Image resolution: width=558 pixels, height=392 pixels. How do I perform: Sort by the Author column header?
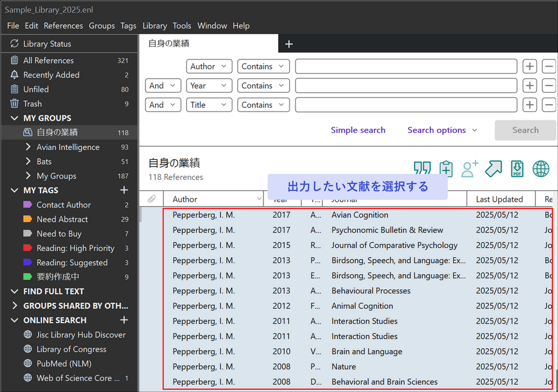[x=213, y=199]
